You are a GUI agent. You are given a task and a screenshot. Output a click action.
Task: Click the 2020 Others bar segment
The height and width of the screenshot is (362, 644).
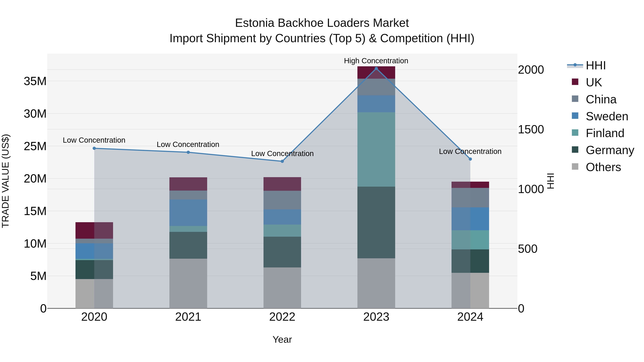click(x=94, y=294)
